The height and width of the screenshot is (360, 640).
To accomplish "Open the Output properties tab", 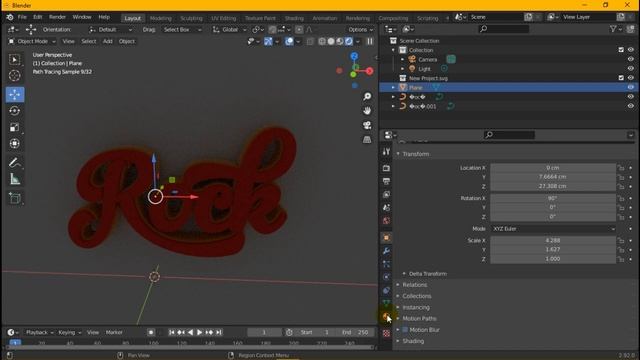I will 386,181.
